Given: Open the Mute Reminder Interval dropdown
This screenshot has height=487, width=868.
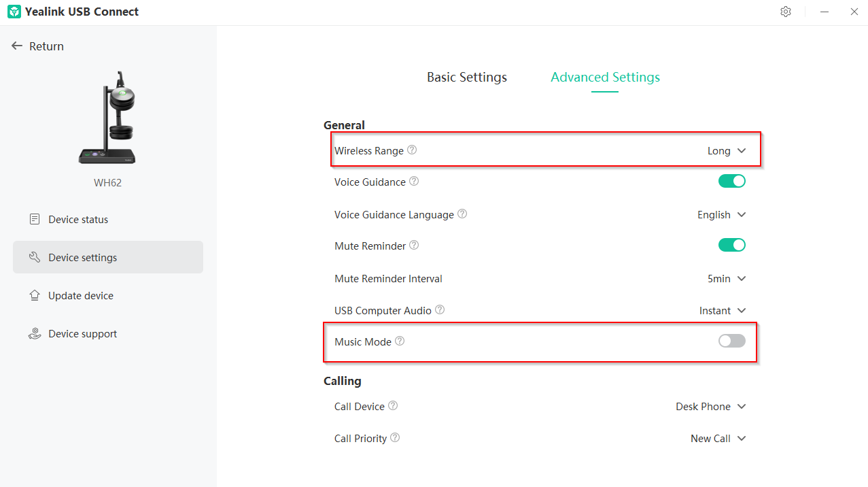Looking at the screenshot, I should (727, 279).
